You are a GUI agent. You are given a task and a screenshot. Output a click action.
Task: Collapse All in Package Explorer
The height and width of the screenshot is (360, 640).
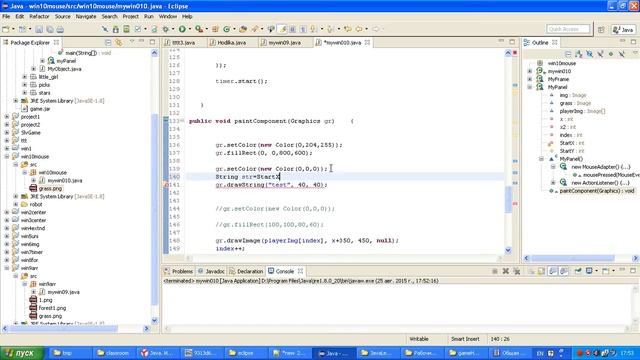108,42
